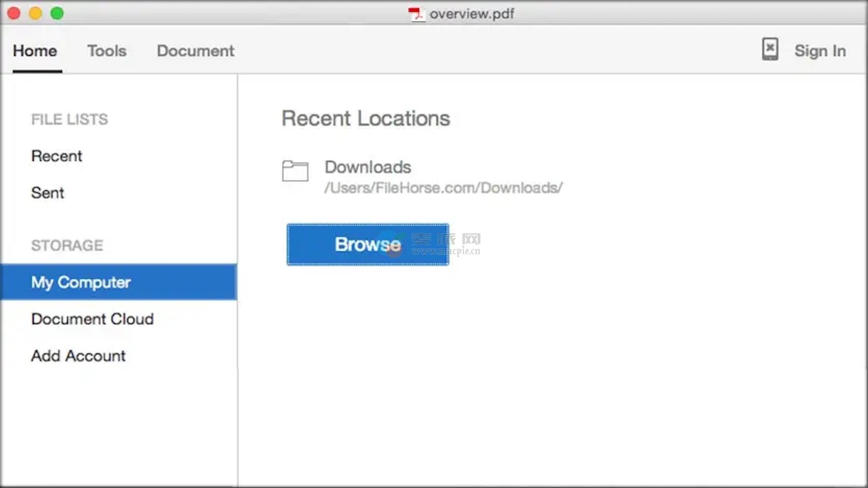This screenshot has height=488, width=868.
Task: Open the Tools tab
Action: click(107, 51)
